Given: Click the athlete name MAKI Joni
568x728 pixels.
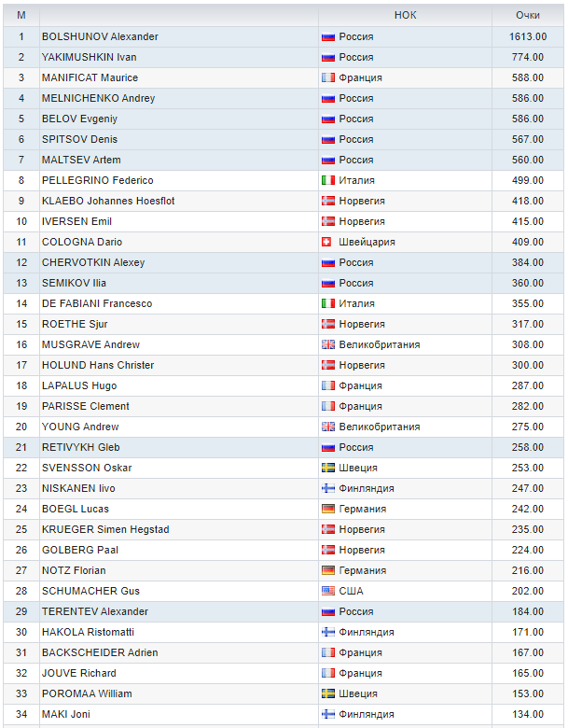Looking at the screenshot, I should 66,714.
